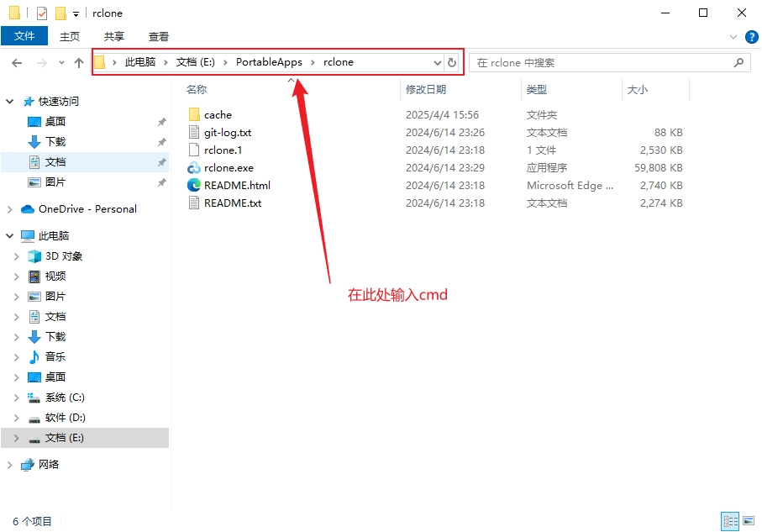
Task: Select 系统 (C:) drive in sidebar
Action: [65, 398]
